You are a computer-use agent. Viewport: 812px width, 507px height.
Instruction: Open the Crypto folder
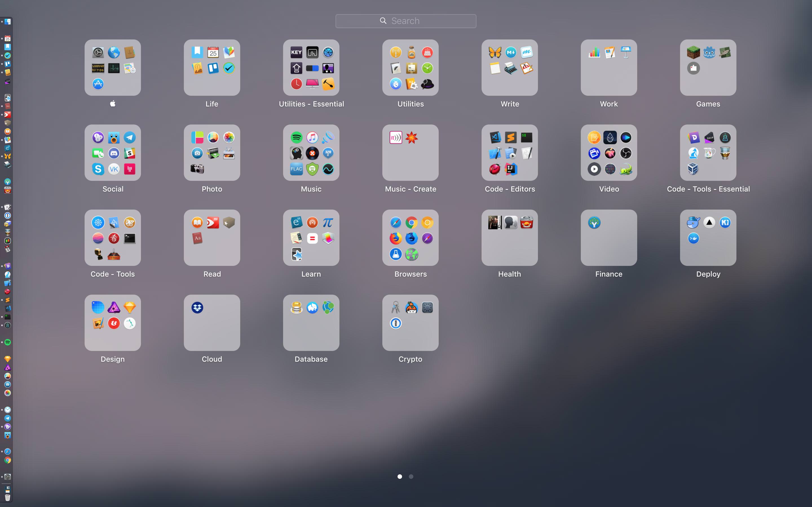coord(410,323)
